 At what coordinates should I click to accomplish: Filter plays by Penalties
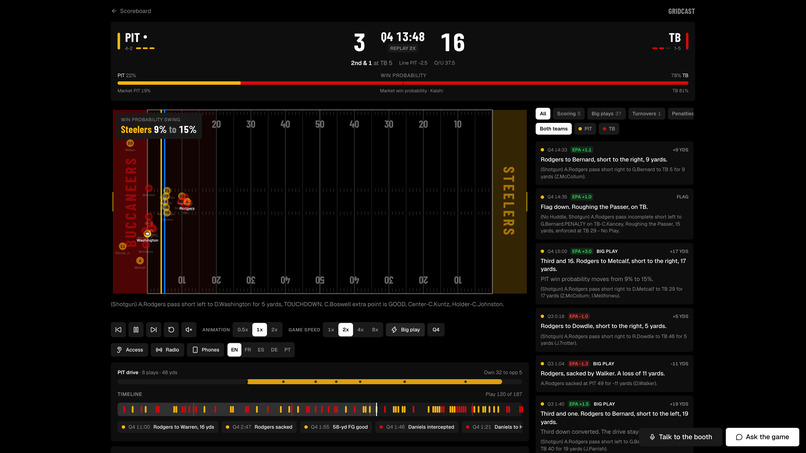click(681, 114)
